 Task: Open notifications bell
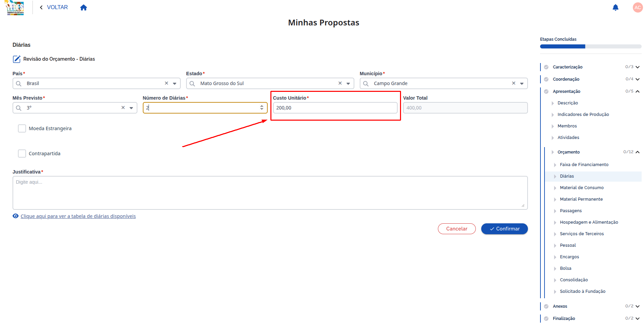[x=615, y=7]
